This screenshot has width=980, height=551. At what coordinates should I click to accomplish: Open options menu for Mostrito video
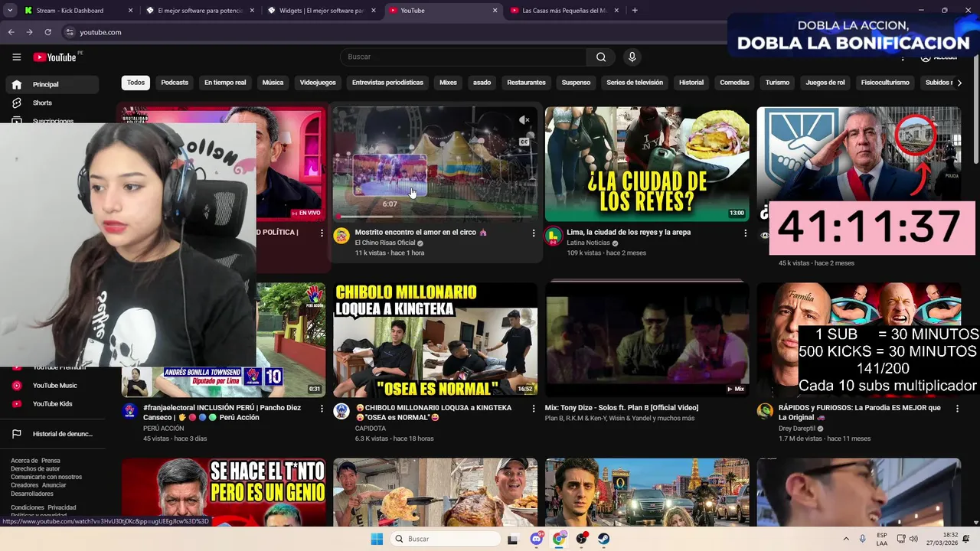pos(534,233)
